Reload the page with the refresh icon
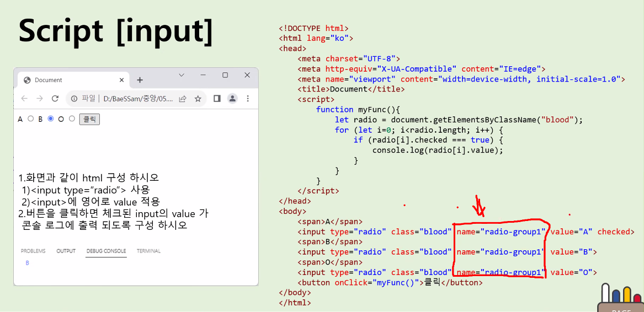 tap(55, 99)
